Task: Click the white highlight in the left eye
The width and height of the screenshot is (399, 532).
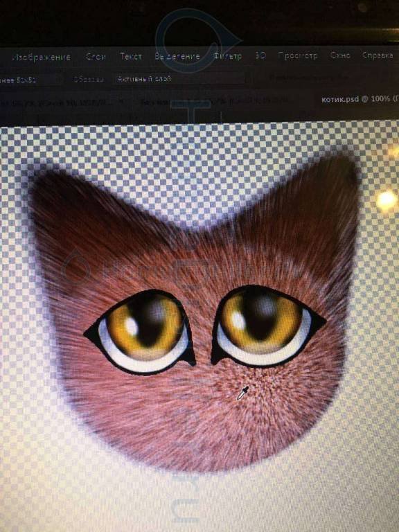Action: [132, 327]
